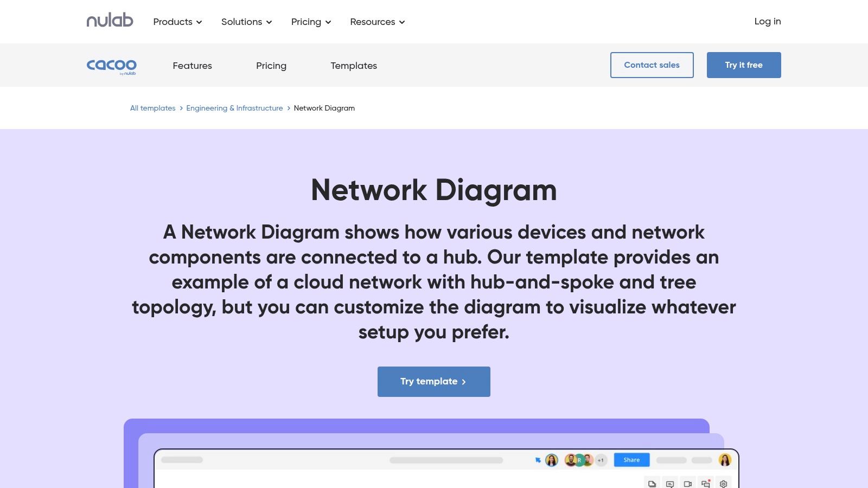Follow the Engineering & Infrastructure breadcrumb link
The height and width of the screenshot is (488, 868).
tap(234, 108)
